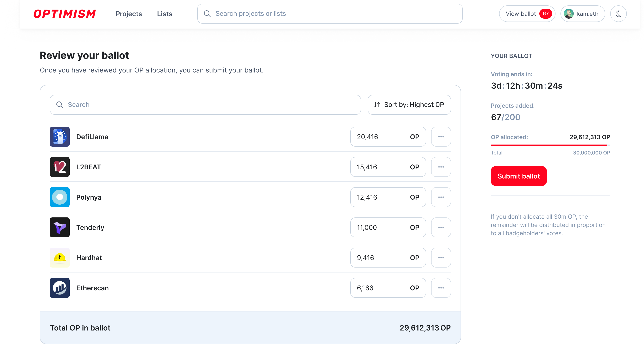Screen dimensions: 644x363
Task: Click the Submit ballot button
Action: pyautogui.click(x=519, y=176)
